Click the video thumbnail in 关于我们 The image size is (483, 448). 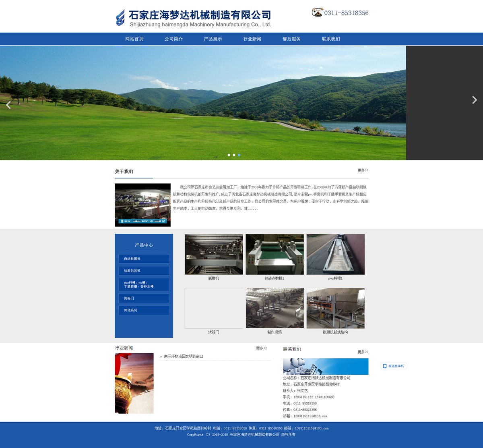click(x=142, y=205)
